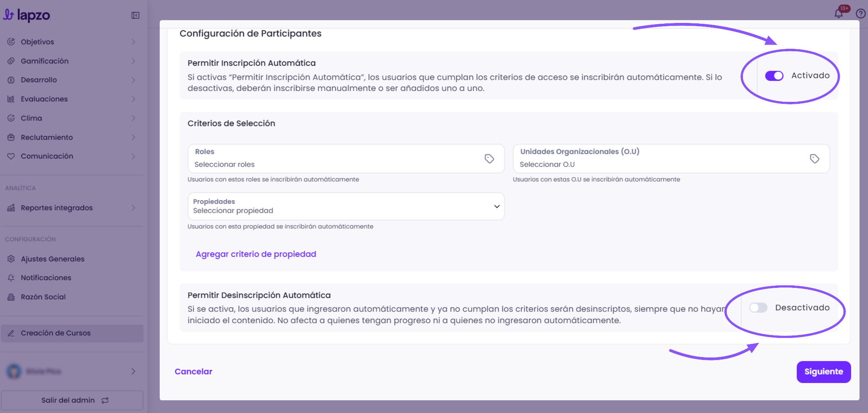Click the tag icon in Roles field
This screenshot has height=413, width=868.
(x=489, y=159)
